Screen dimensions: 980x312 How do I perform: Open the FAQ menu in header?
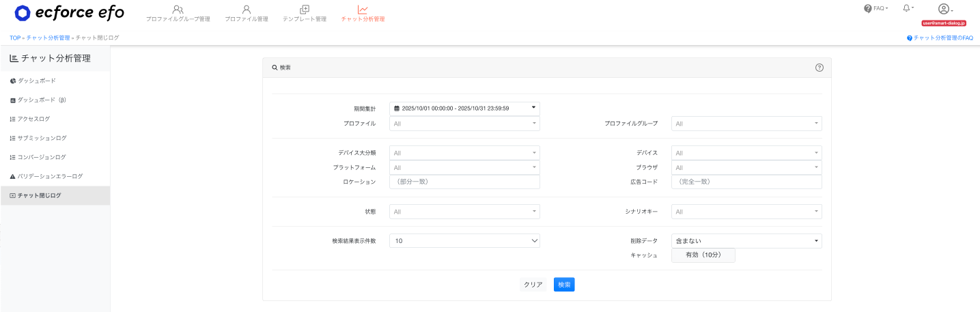(x=876, y=8)
